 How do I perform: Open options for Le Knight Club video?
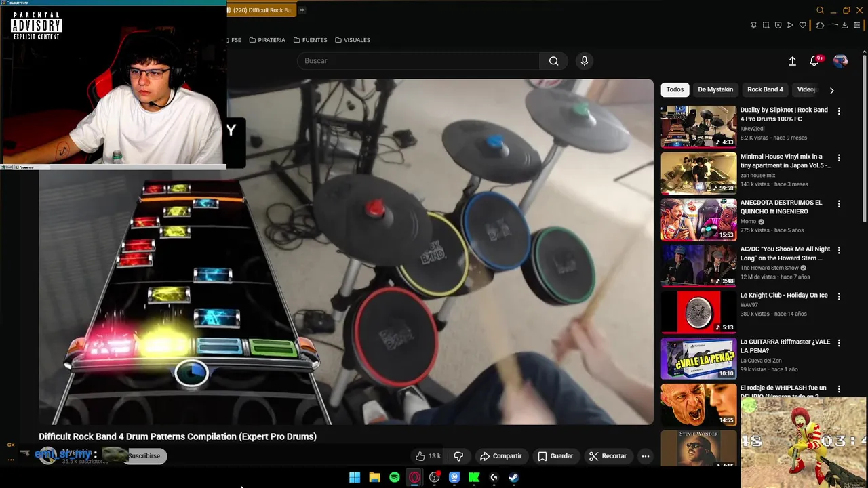pyautogui.click(x=839, y=296)
